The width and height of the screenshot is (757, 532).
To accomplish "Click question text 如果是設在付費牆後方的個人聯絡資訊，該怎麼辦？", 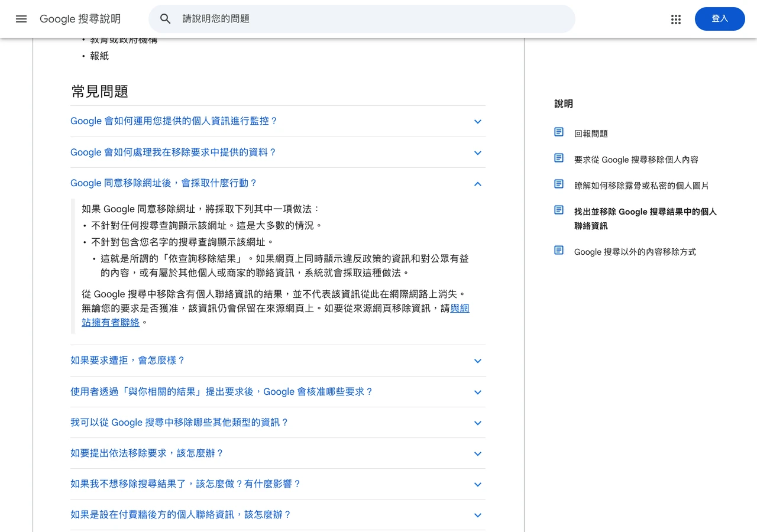I will tap(181, 515).
